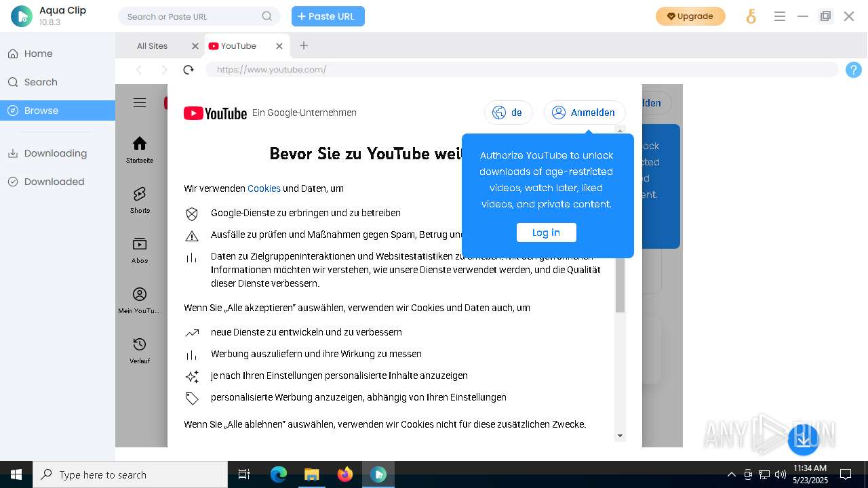The image size is (868, 488).
Task: Open the notification center icon
Action: (846, 474)
